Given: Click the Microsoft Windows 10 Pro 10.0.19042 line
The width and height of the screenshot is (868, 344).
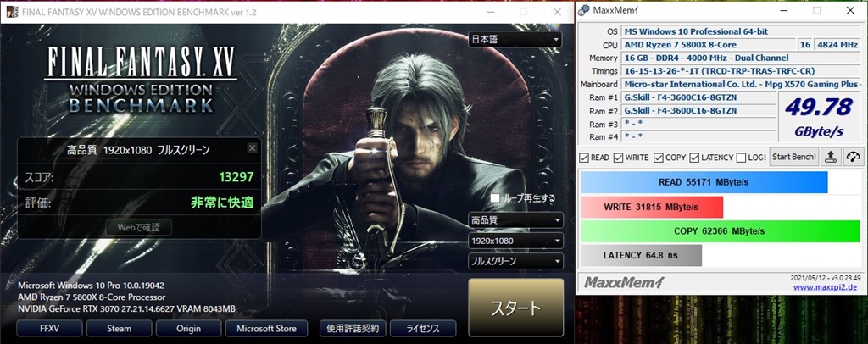Looking at the screenshot, I should click(x=91, y=286).
